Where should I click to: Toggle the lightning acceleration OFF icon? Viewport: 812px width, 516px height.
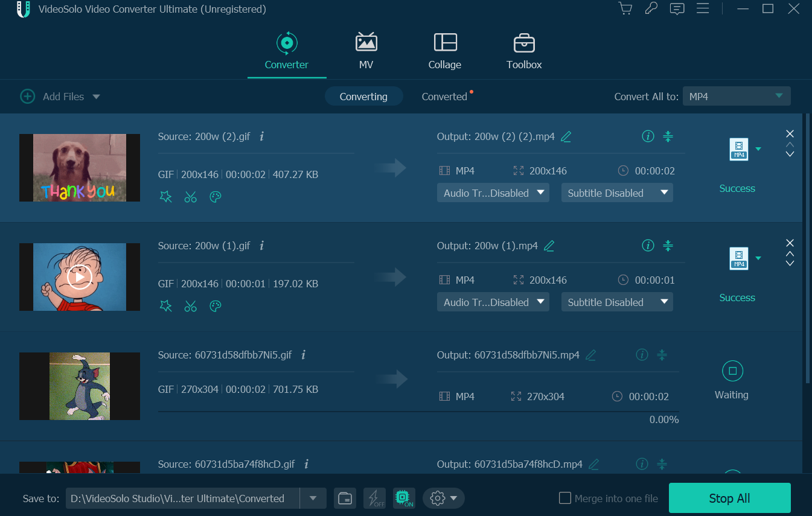pos(375,498)
